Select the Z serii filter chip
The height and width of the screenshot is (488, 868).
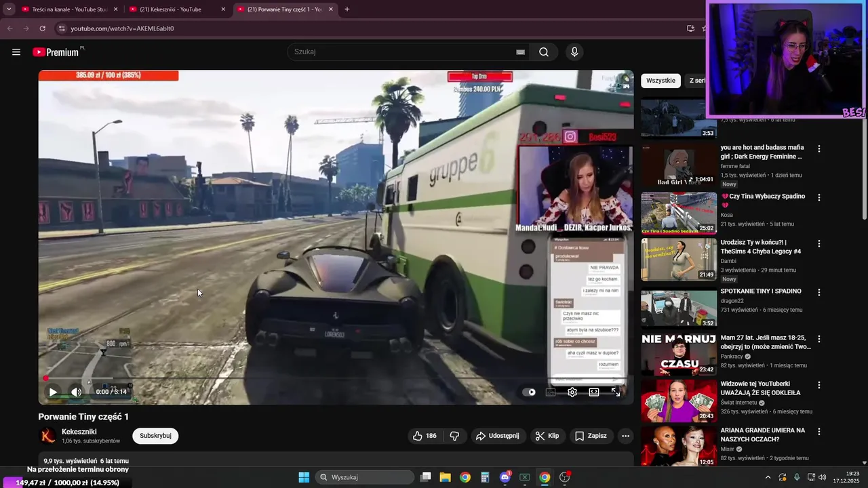[696, 81]
